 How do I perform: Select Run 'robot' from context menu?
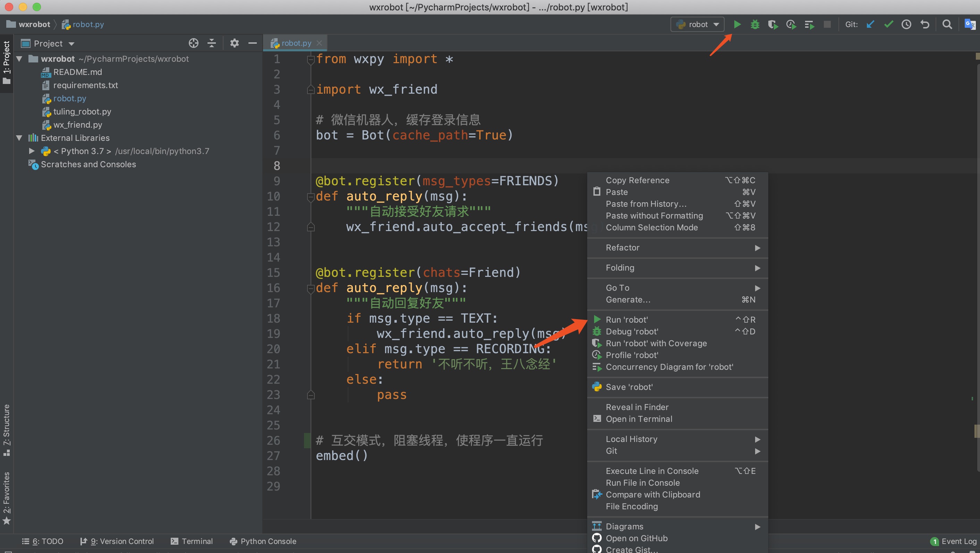pyautogui.click(x=627, y=320)
